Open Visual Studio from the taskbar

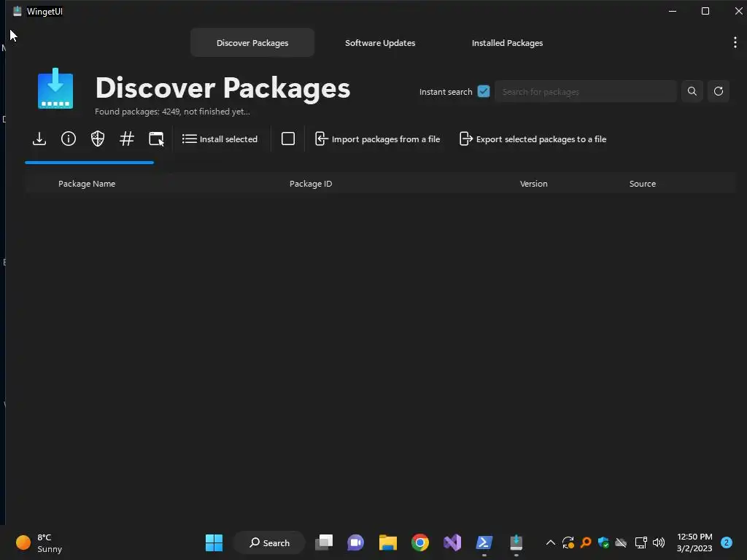pyautogui.click(x=452, y=542)
